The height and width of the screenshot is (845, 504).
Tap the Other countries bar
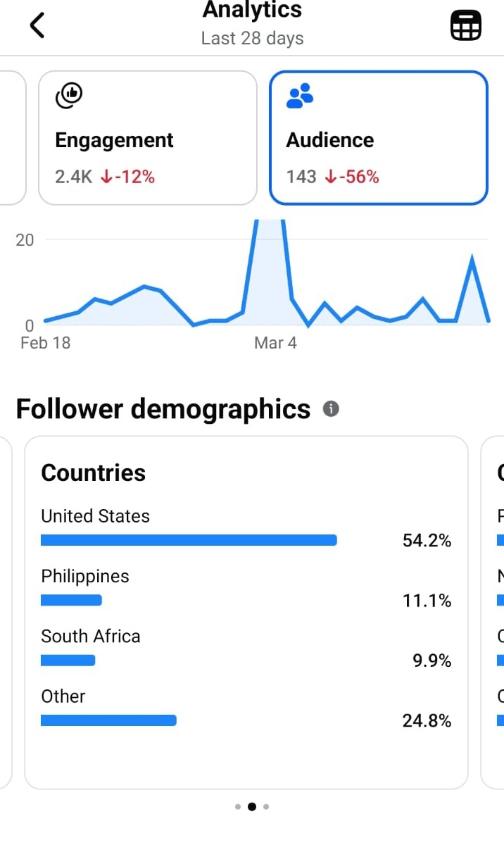click(x=108, y=720)
